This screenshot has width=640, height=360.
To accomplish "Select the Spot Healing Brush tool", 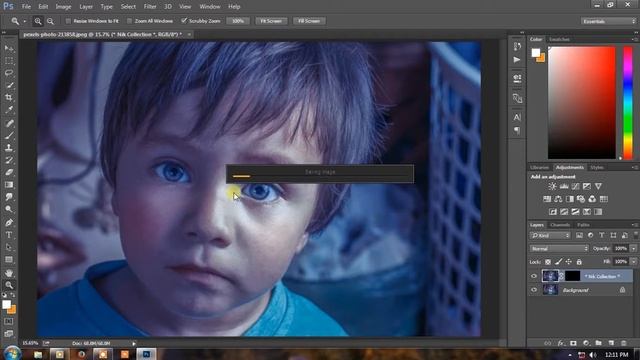I will (9, 123).
